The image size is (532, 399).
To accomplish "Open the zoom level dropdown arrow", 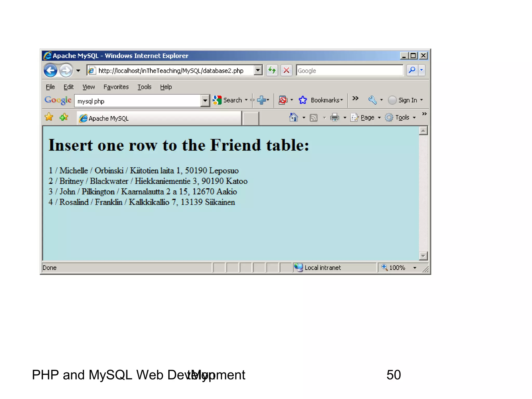I will (x=415, y=268).
